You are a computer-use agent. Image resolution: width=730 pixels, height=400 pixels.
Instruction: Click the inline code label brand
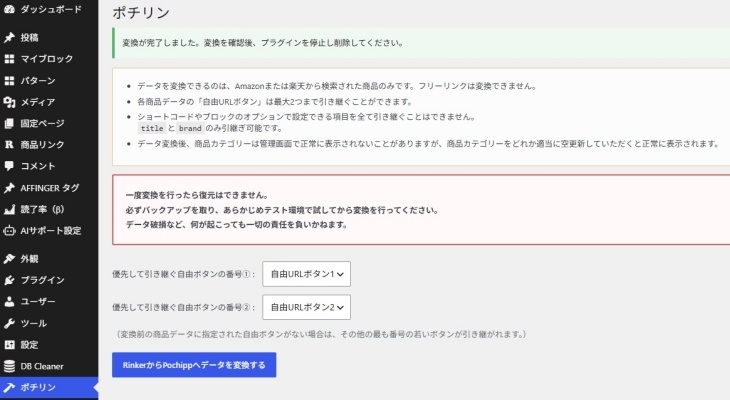pos(190,129)
